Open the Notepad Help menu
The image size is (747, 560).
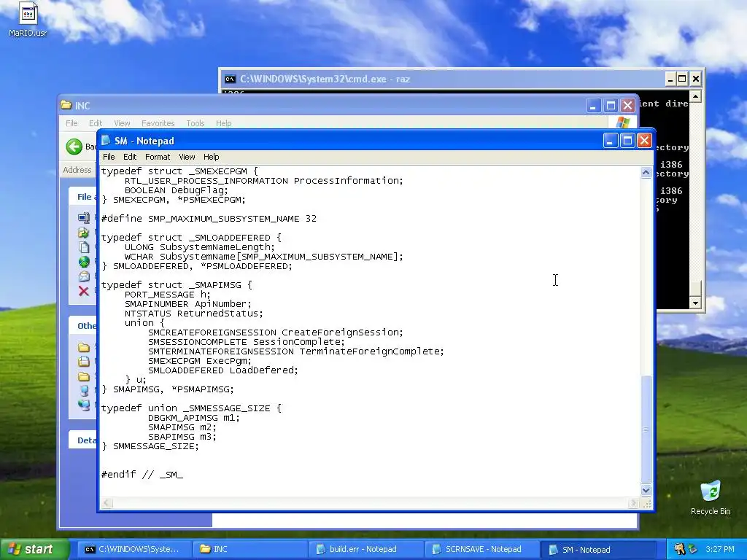(x=211, y=157)
